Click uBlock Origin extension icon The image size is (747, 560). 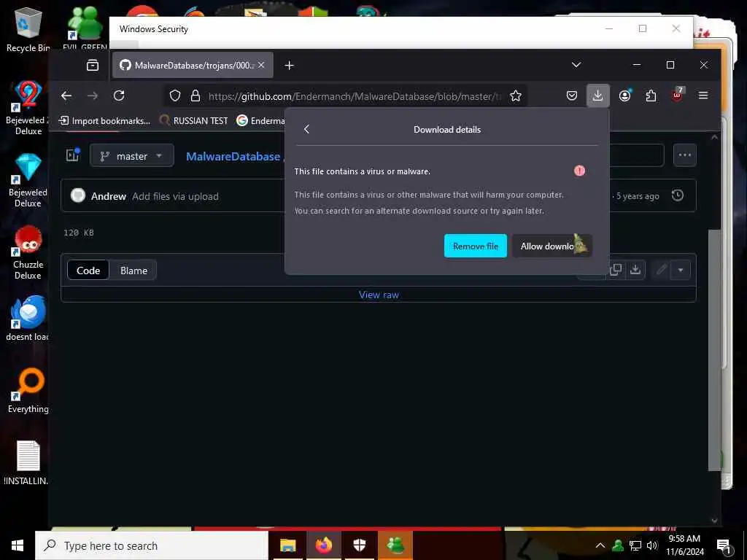677,95
